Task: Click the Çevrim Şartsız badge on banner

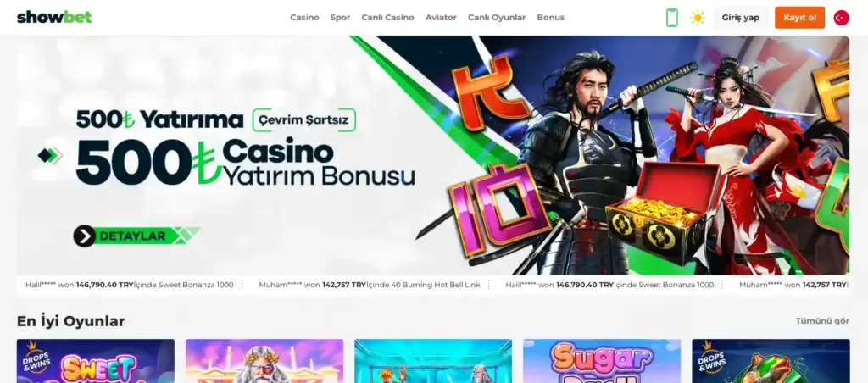Action: pyautogui.click(x=304, y=120)
